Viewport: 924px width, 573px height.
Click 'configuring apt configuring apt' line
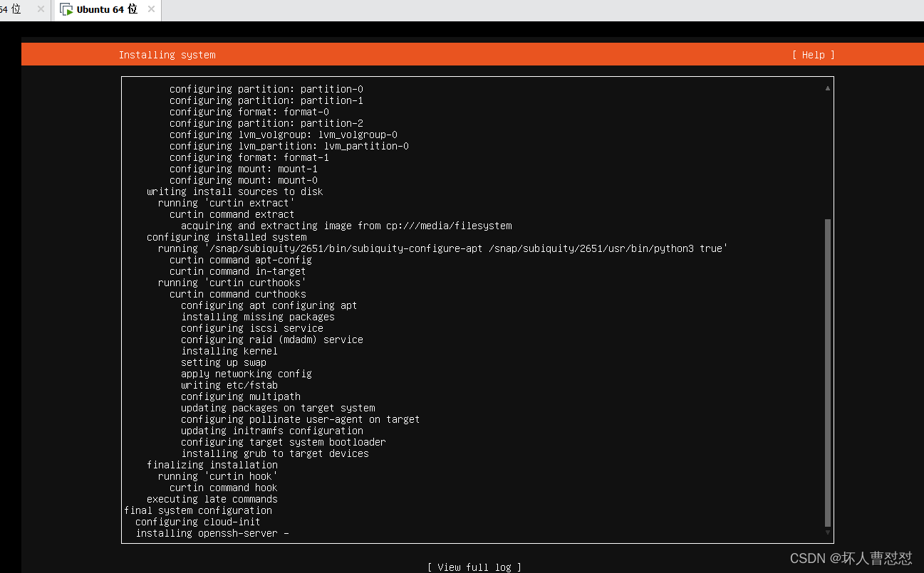tap(269, 305)
